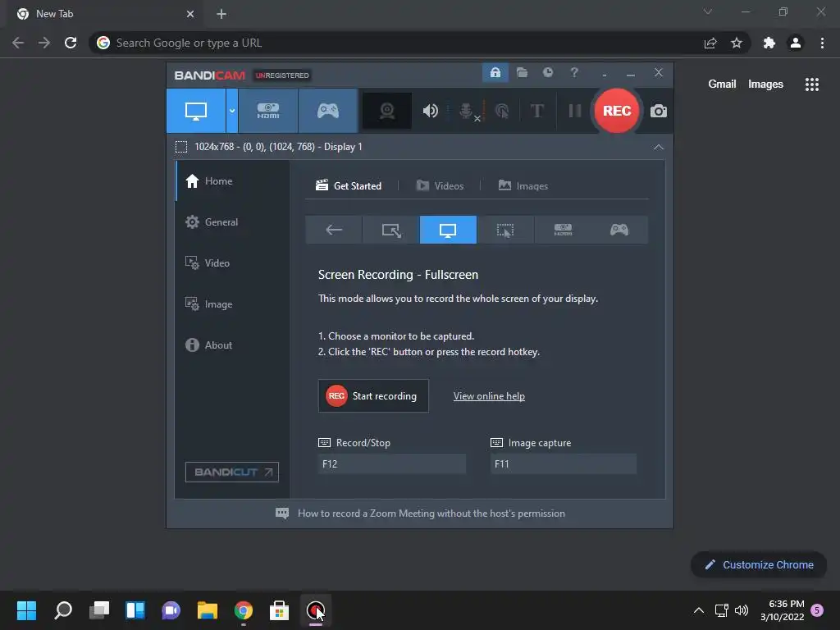
Task: Show hidden system tray icons
Action: click(x=699, y=610)
